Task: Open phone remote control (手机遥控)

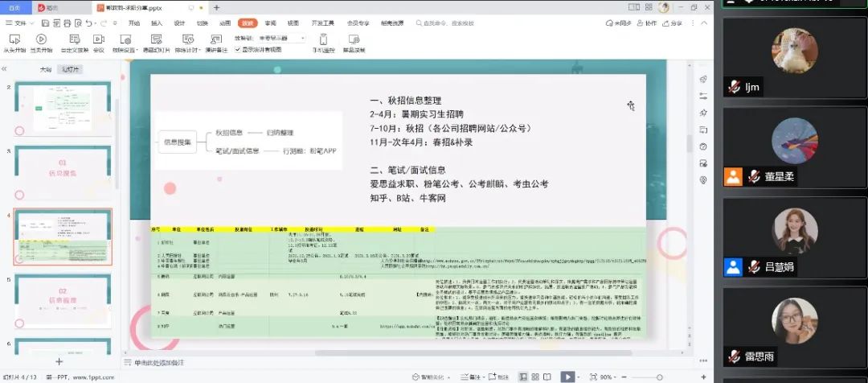Action: click(324, 42)
